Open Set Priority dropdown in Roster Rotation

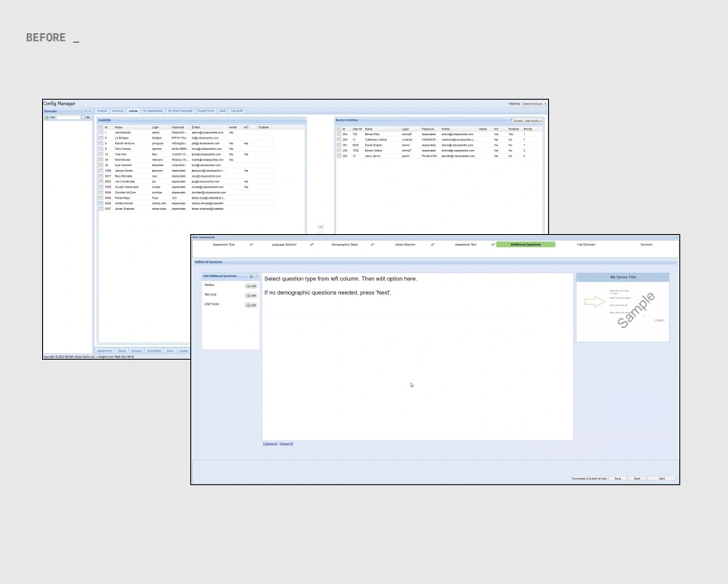click(534, 121)
